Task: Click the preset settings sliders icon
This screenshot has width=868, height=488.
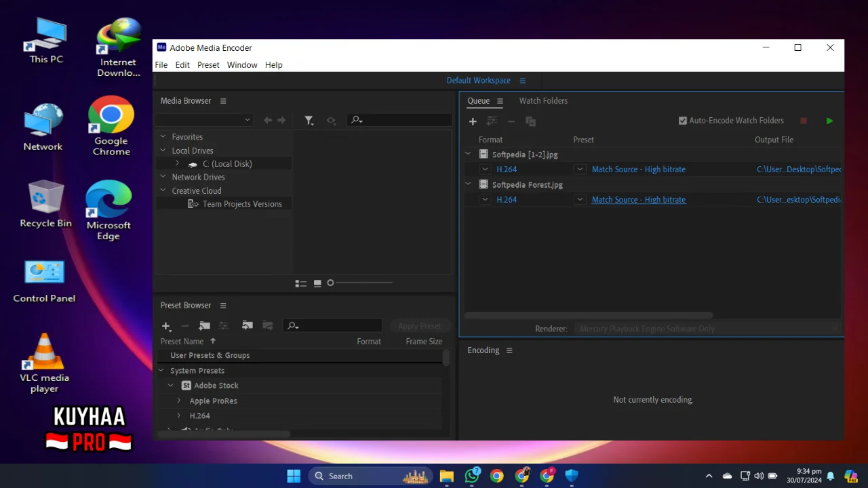Action: 224,326
